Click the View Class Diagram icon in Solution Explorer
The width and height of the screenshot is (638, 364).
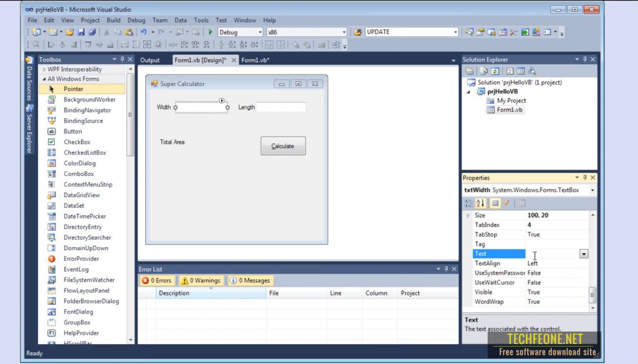[532, 71]
